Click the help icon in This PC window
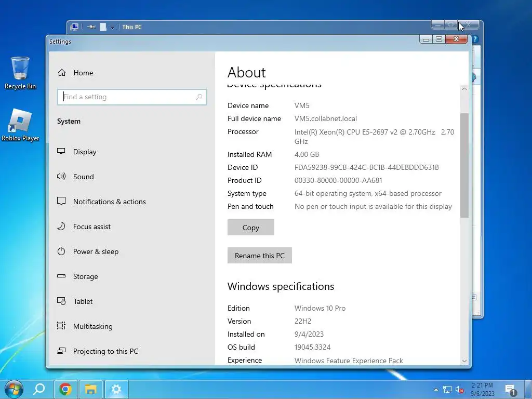Screen dimensions: 532x399 coord(475,39)
